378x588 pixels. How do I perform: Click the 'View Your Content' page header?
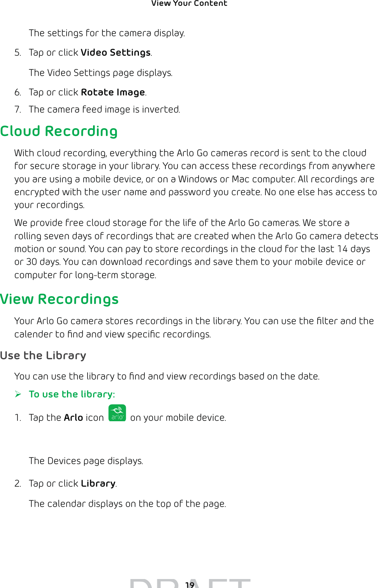pyautogui.click(x=189, y=4)
